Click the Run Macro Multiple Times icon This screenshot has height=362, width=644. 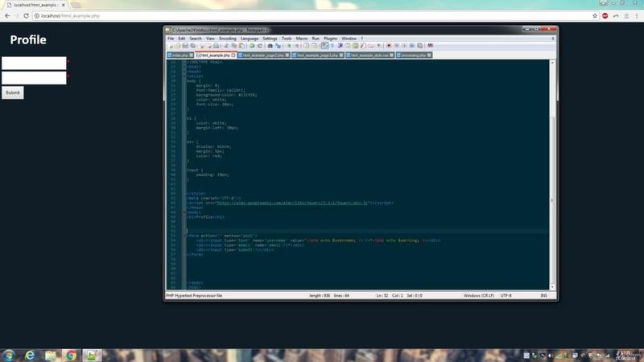tap(412, 46)
